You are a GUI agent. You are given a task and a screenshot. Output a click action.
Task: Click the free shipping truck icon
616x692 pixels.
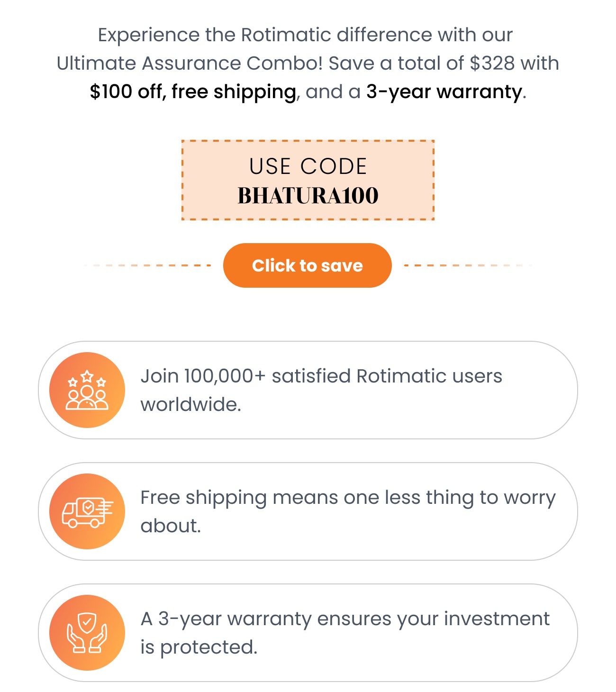87,511
